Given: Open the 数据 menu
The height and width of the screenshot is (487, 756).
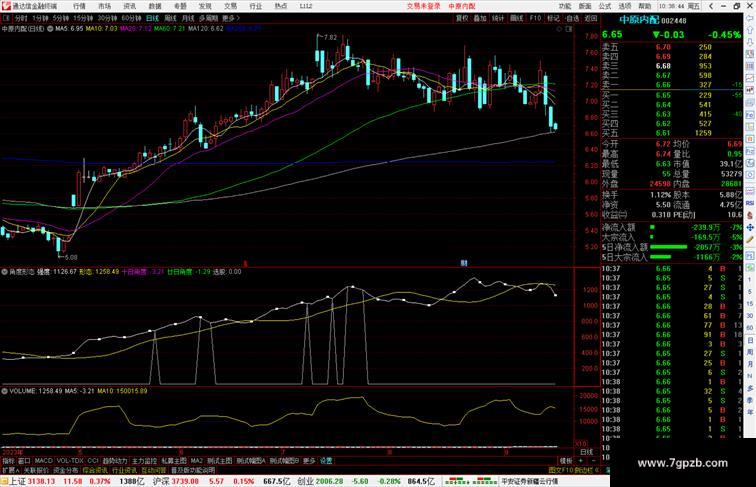Looking at the screenshot, I should pos(155,6).
